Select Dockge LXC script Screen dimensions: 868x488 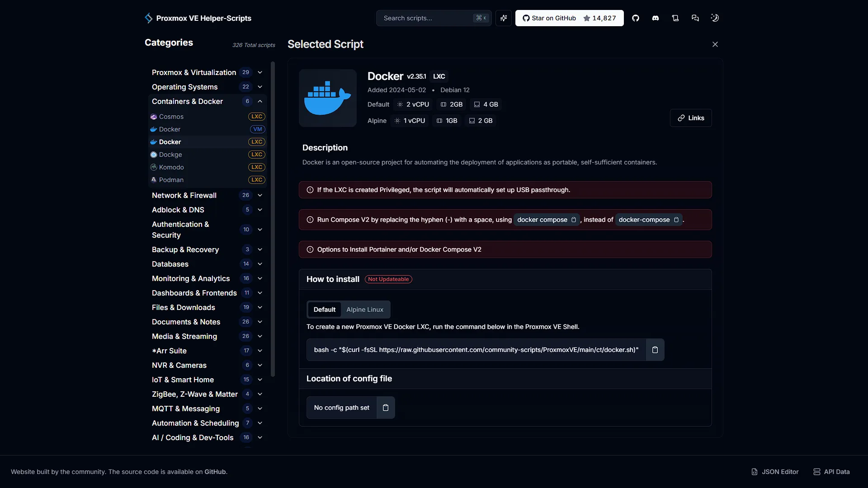208,155
